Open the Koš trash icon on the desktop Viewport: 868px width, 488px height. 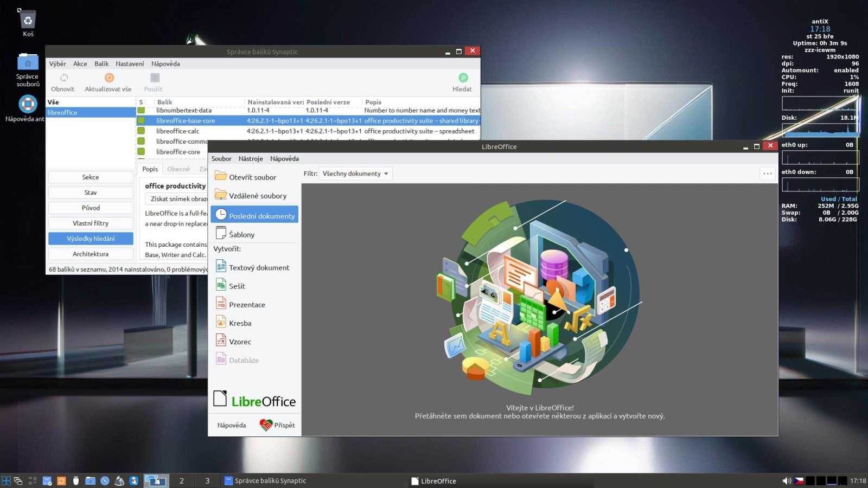click(28, 20)
